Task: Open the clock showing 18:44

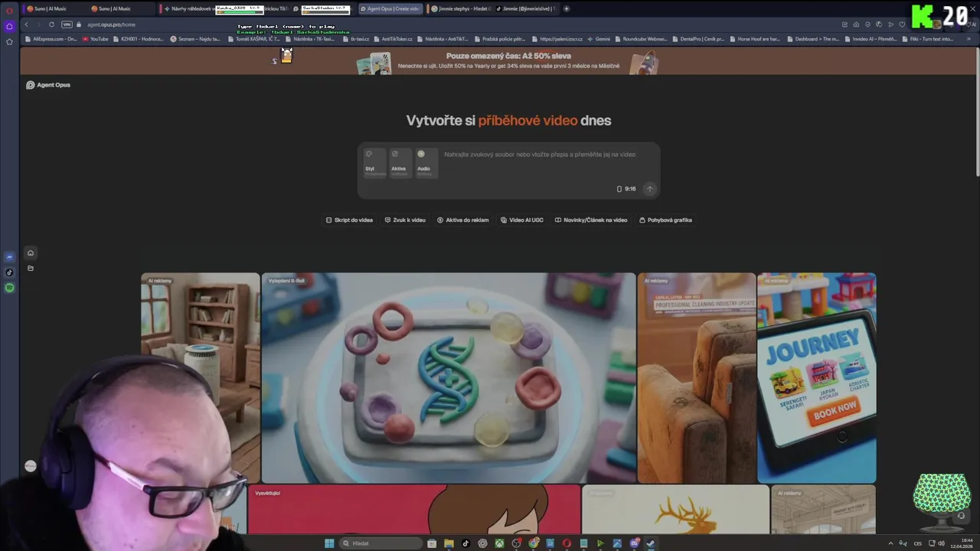Action: pos(960,543)
